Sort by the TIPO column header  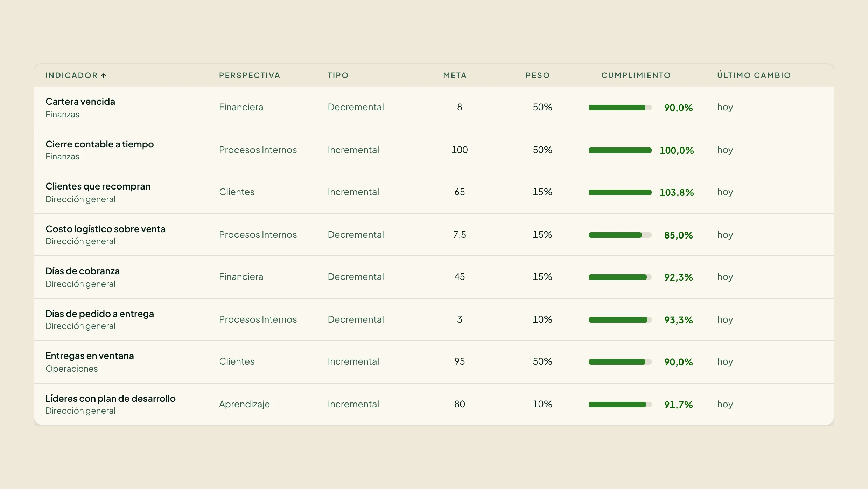coord(338,75)
